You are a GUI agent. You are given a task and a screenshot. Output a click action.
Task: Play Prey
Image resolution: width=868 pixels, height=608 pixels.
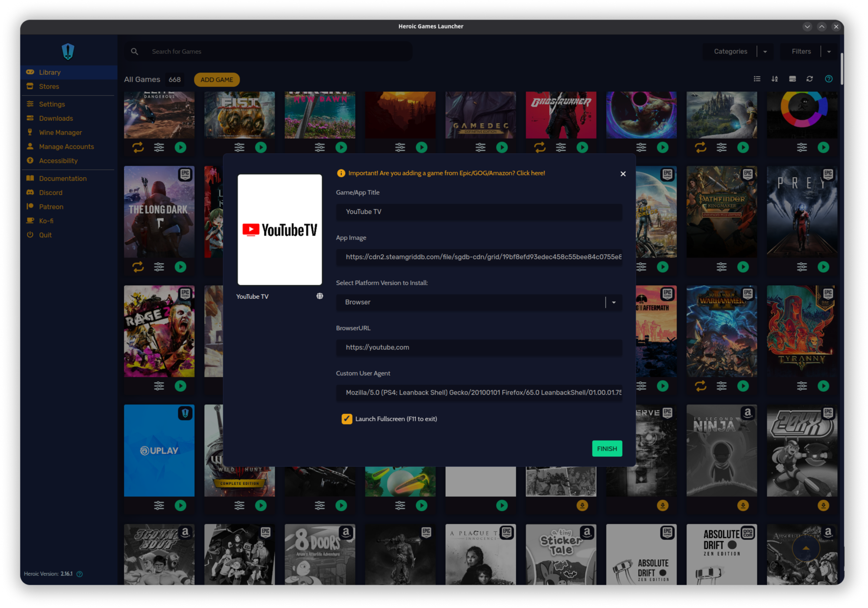point(823,267)
